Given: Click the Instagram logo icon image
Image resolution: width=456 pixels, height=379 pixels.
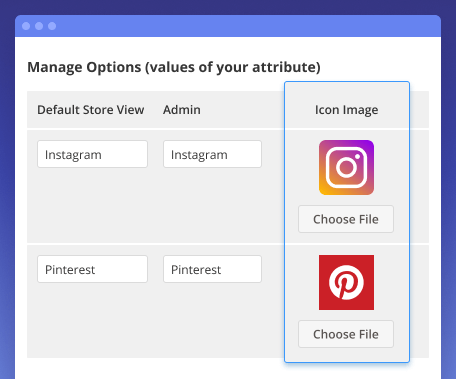Looking at the screenshot, I should [346, 167].
